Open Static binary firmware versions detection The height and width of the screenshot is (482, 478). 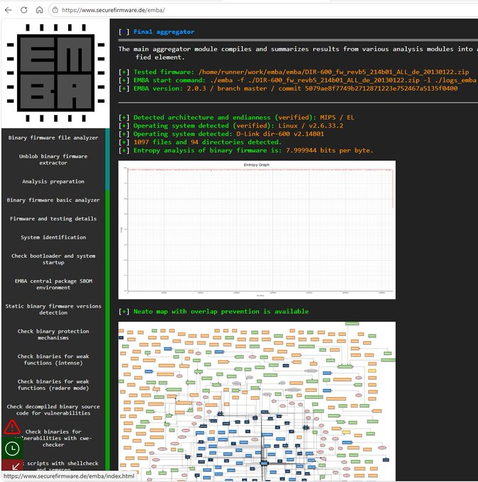[x=53, y=309]
